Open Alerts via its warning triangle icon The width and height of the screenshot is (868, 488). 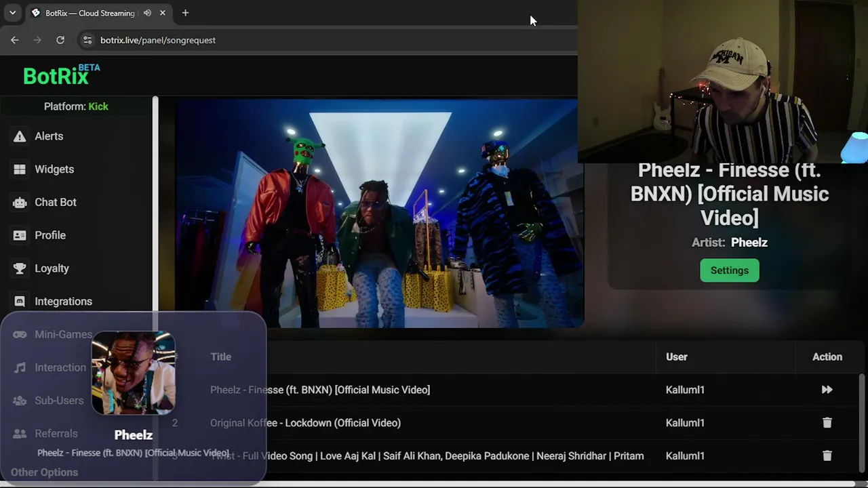20,136
